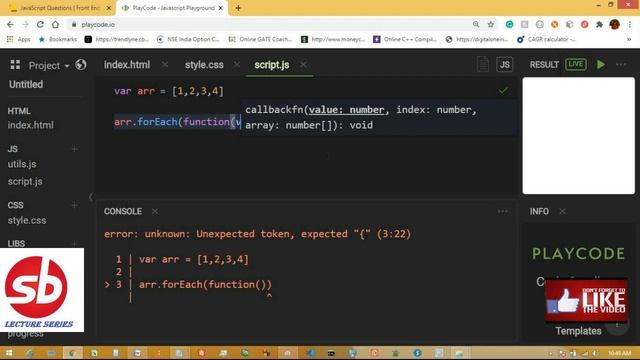The width and height of the screenshot is (640, 360).
Task: Open the NSE India Option bookmark
Action: click(188, 39)
